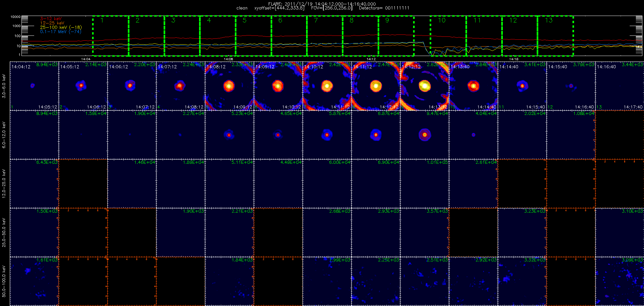Screen dimensions: 644x306
Task: Open the 3-6 keV image labeled 2.84E+03
Action: click(x=473, y=86)
